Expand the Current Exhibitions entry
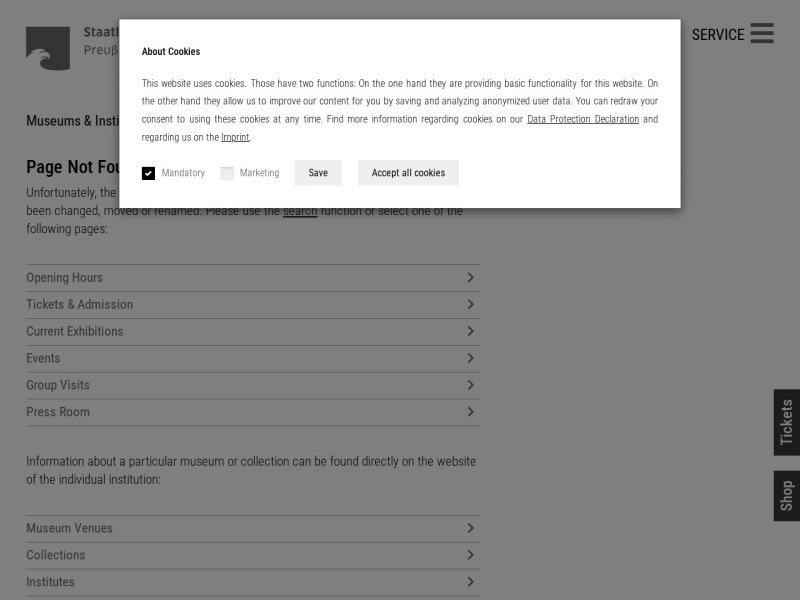 [253, 332]
